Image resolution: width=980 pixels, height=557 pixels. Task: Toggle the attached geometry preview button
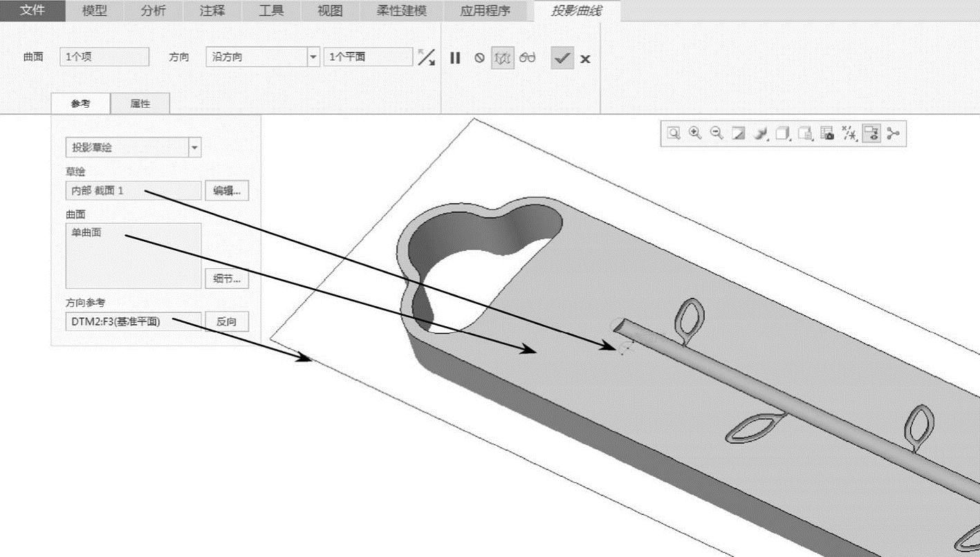pos(503,58)
